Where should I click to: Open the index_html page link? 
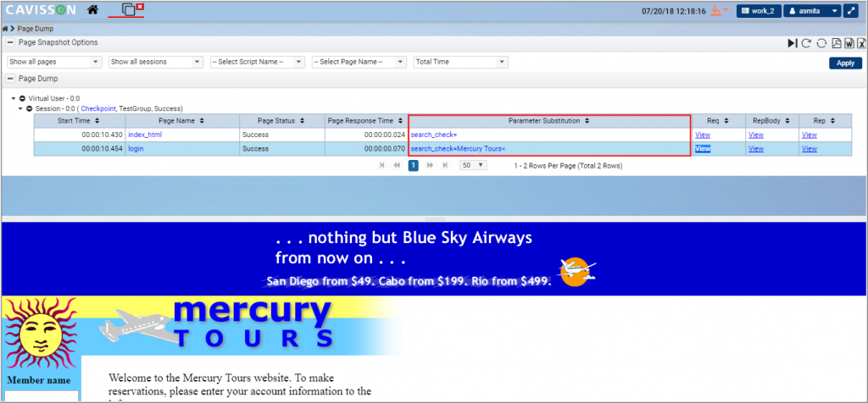point(145,135)
